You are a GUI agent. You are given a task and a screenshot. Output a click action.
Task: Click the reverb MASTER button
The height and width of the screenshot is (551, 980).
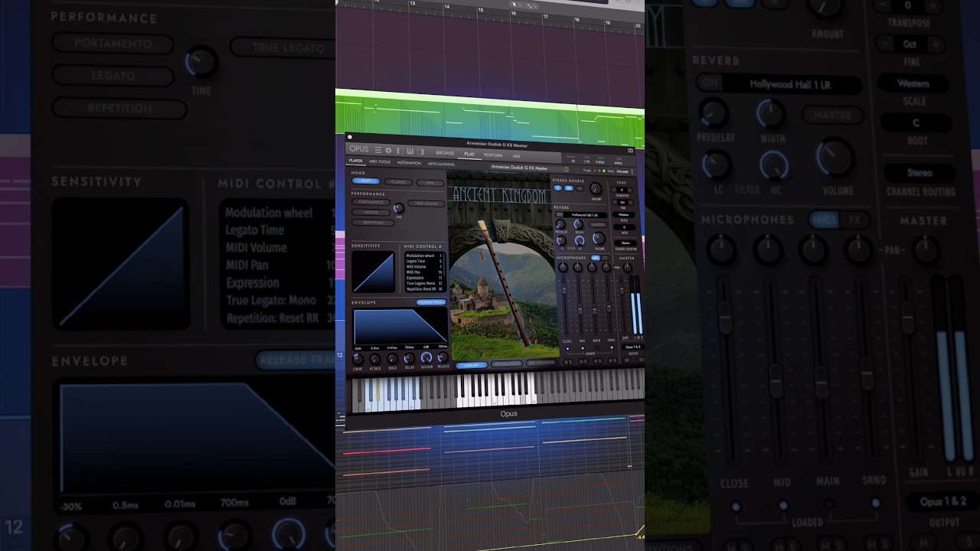point(598,225)
